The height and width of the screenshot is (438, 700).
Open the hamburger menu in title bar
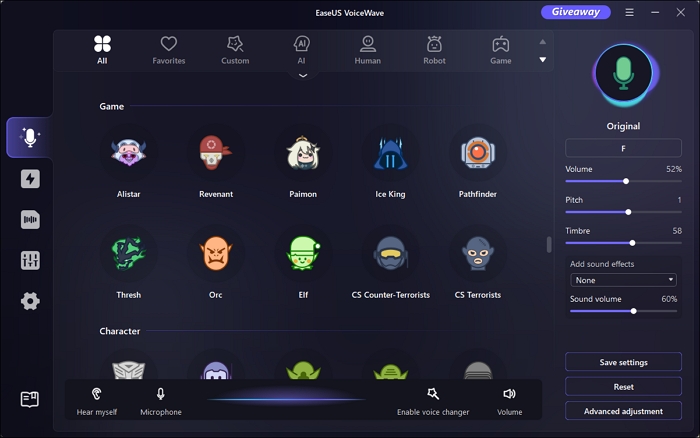coord(629,13)
